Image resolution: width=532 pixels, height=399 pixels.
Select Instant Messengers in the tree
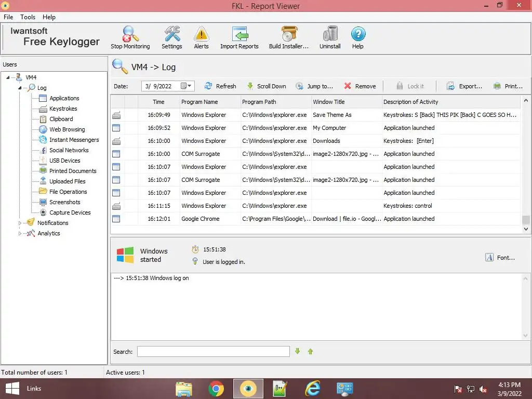[74, 140]
